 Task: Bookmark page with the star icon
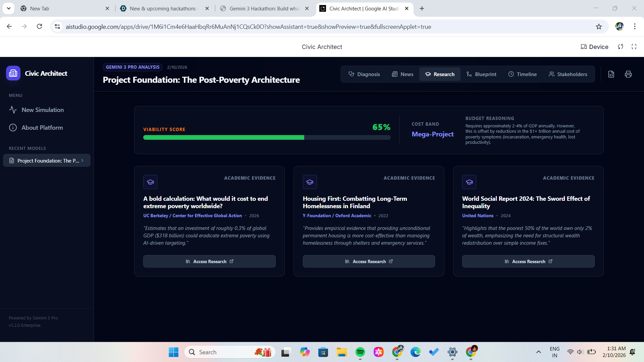point(599,26)
